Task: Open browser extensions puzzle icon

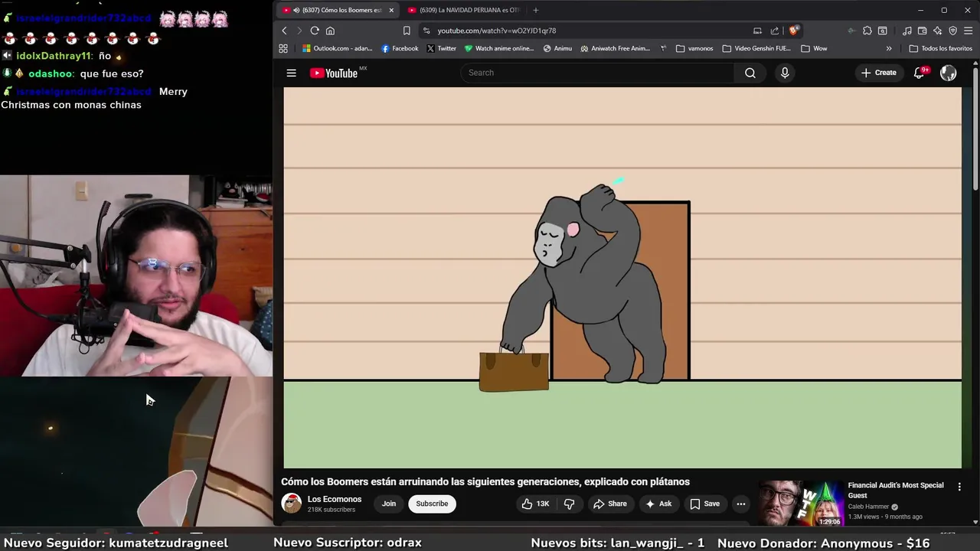Action: point(867,31)
